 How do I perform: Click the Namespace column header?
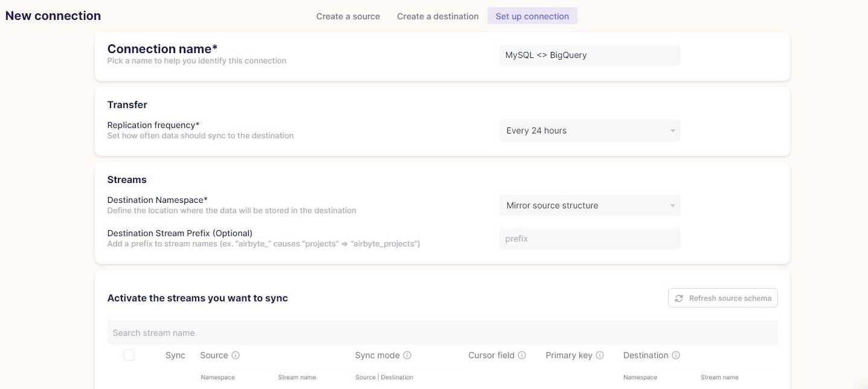[x=217, y=377]
